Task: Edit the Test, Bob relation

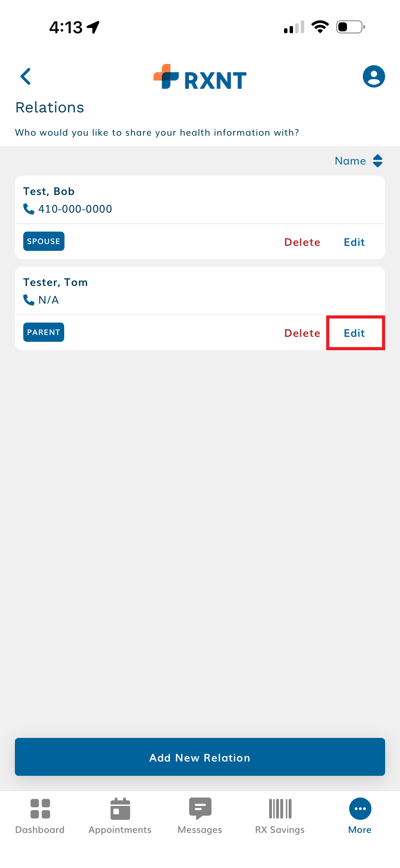Action: click(x=354, y=242)
